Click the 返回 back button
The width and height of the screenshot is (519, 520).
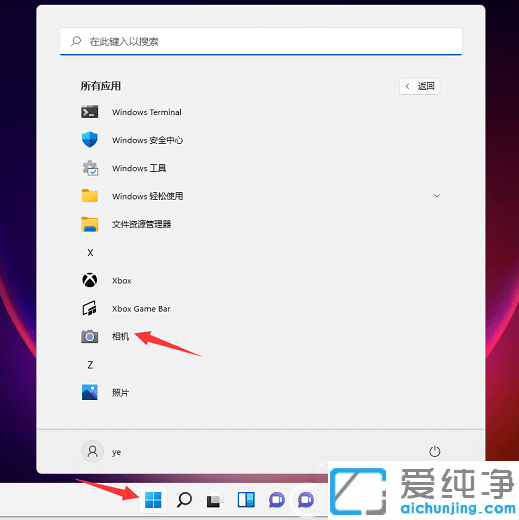[420, 86]
